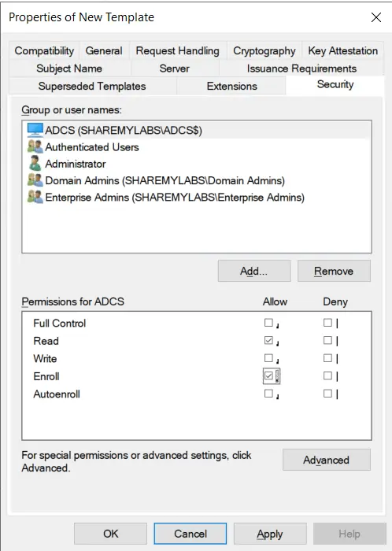The image size is (392, 551).
Task: Enable Allow checkbox for Full Control
Action: 268,323
